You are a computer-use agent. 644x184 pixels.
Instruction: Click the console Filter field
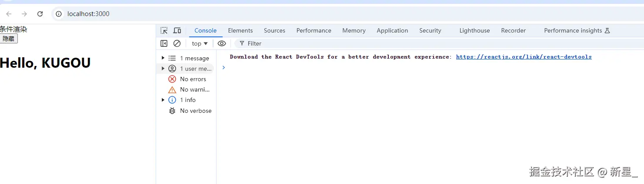tap(439, 43)
